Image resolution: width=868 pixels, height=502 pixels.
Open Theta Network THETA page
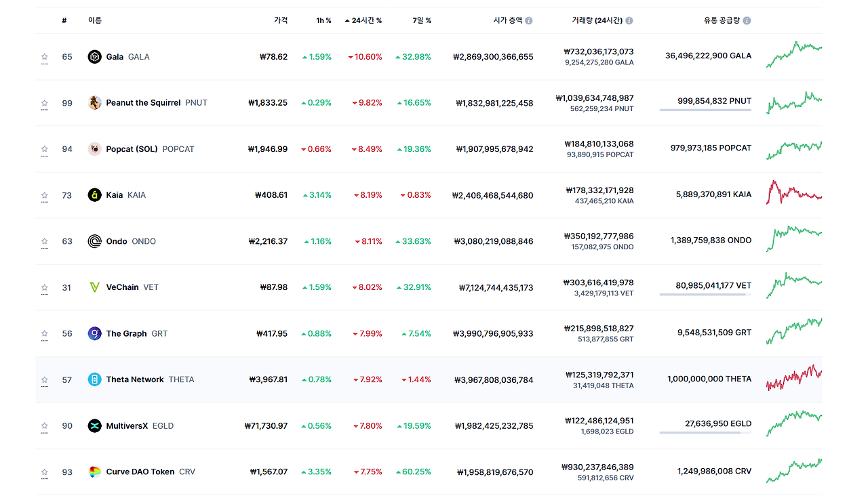pos(150,379)
